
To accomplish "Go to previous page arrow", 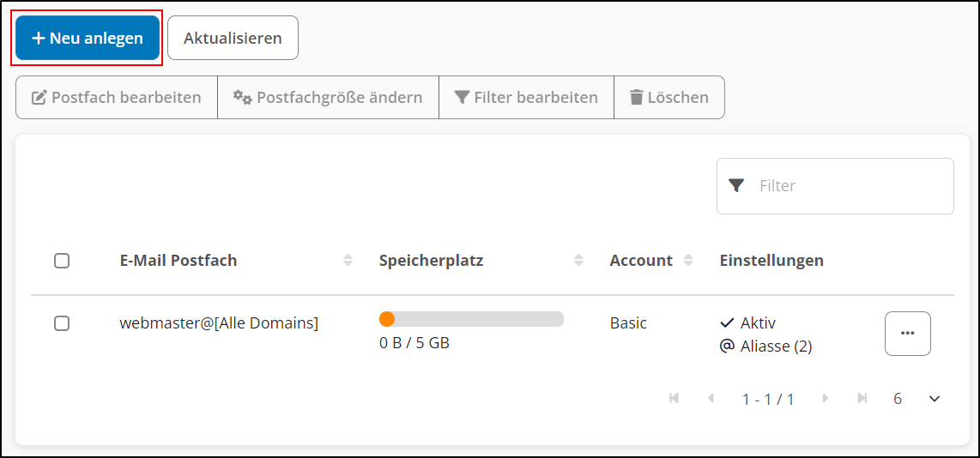I will coord(711,399).
